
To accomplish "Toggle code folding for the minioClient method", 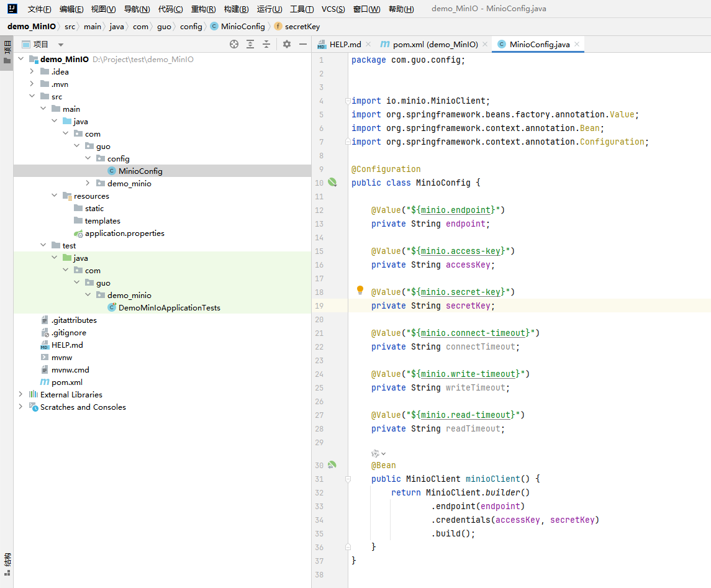I will 348,479.
